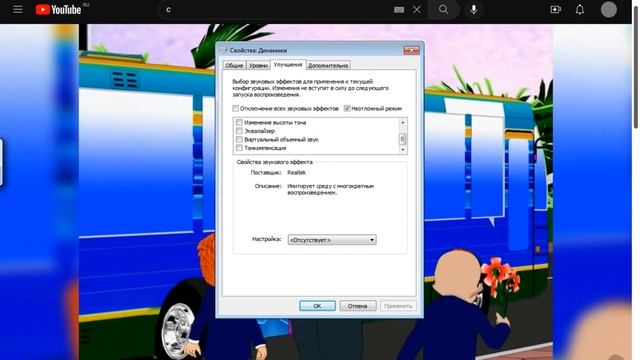
Task: Click the Realtek provider text
Action: coord(296,173)
